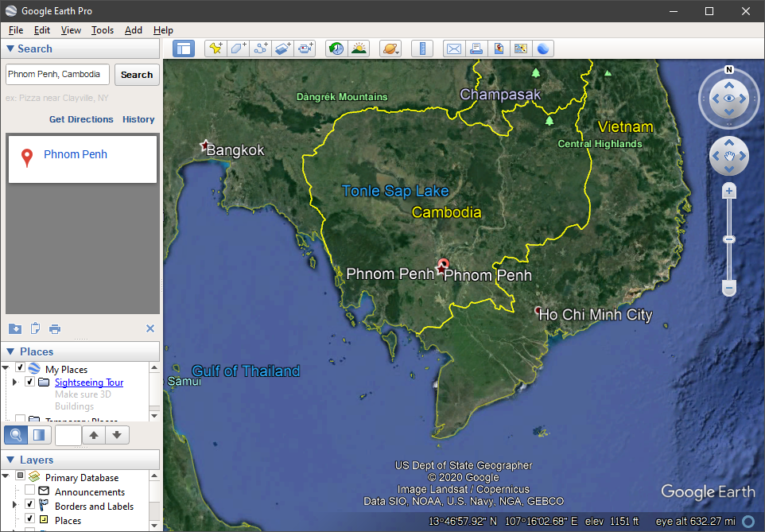
Task: Open the File menu
Action: (16, 30)
